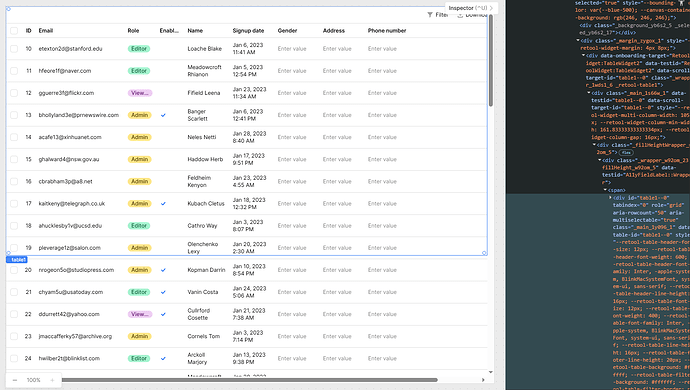Select the table1 component label tag
This screenshot has height=390, width=690.
(17, 260)
